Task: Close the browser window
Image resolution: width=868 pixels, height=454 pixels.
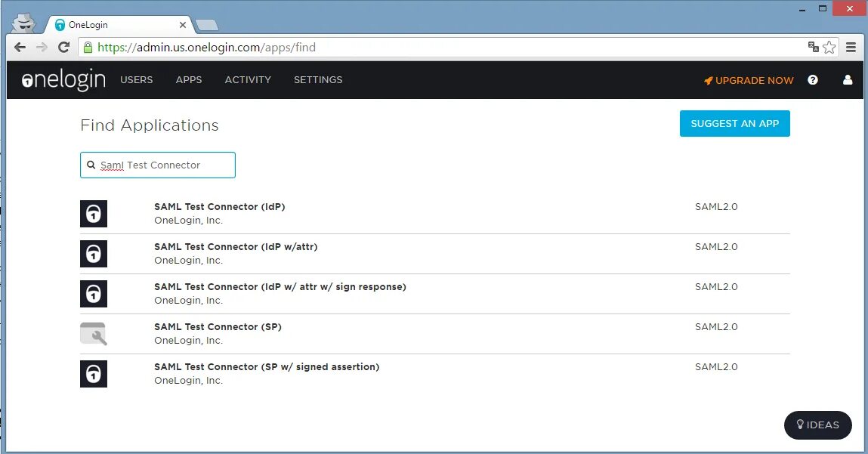Action: pos(850,8)
